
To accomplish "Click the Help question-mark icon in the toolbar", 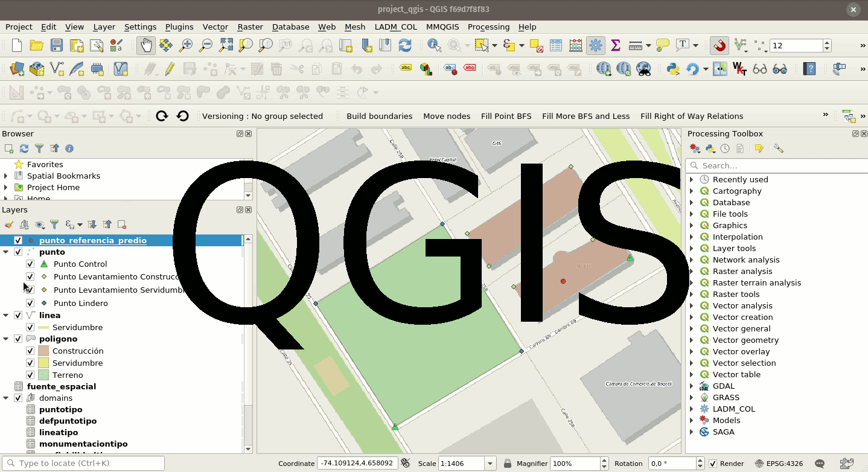I will (809, 69).
